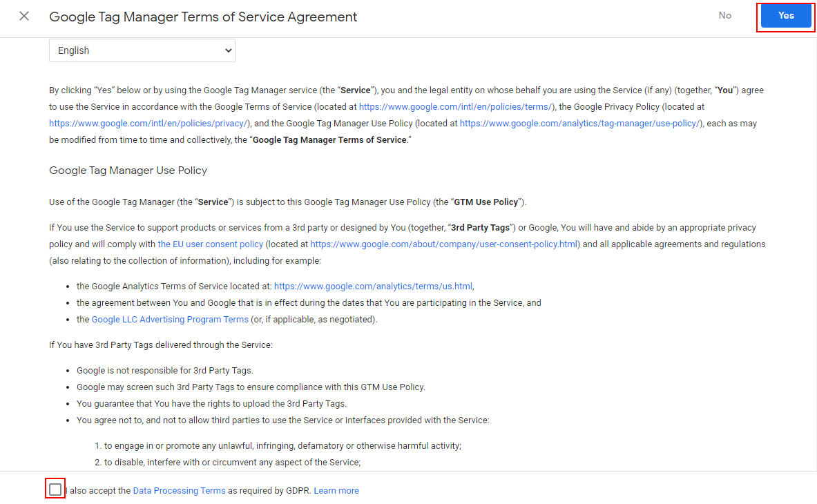This screenshot has height=504, width=817.
Task: Click the Google Tag Manager Use Policy heading
Action: 128,171
